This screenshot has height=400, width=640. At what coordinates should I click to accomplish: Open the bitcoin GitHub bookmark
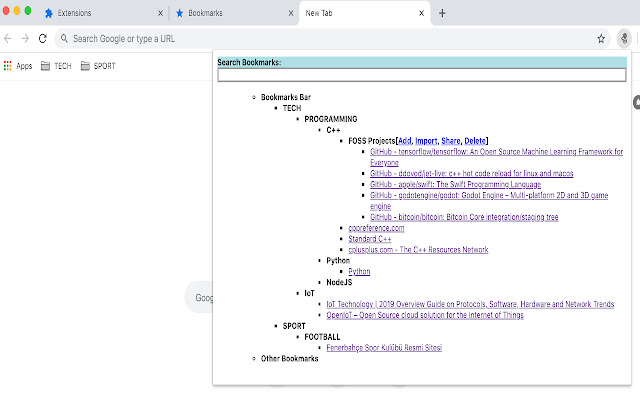coord(464,217)
